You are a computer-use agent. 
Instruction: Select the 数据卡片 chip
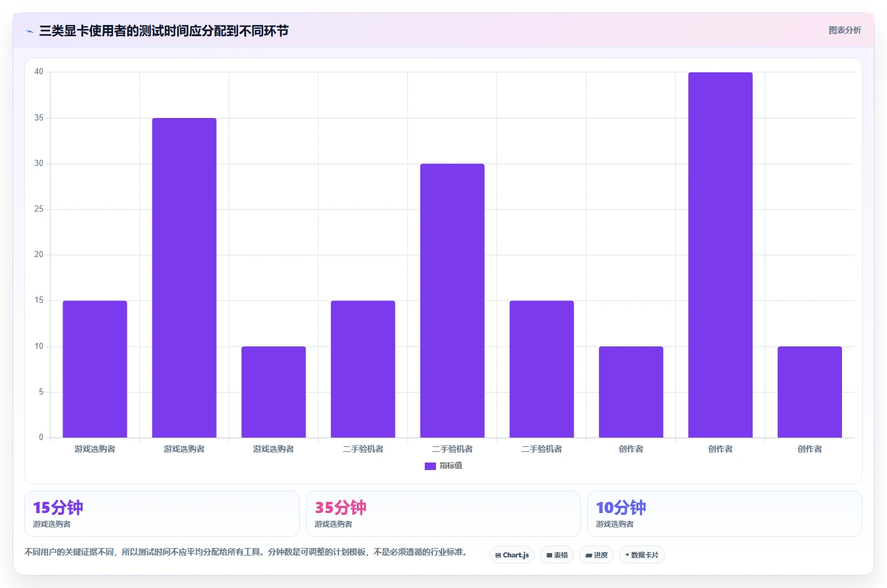coord(642,555)
